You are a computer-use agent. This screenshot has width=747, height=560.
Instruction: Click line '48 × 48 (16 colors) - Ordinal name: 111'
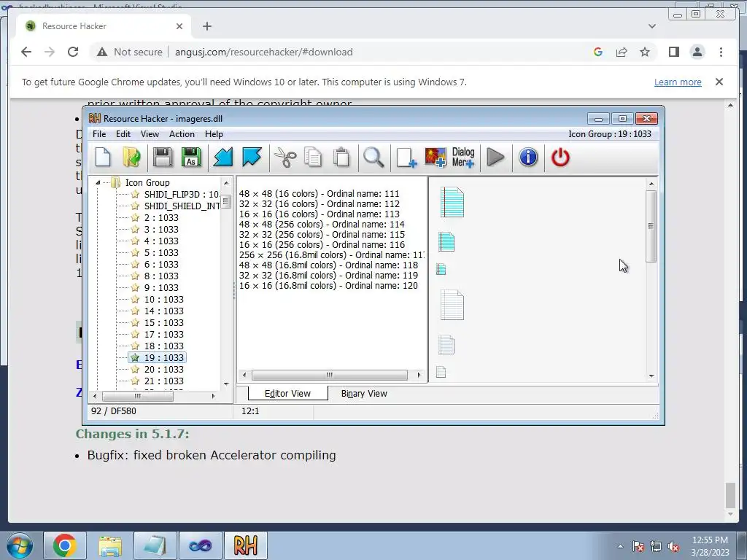tap(319, 193)
